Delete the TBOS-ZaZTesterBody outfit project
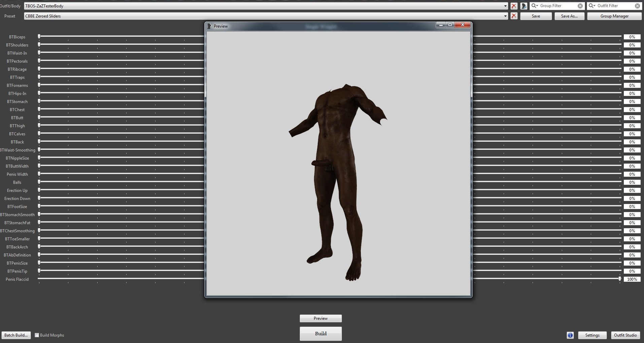The image size is (644, 343). pos(514,6)
